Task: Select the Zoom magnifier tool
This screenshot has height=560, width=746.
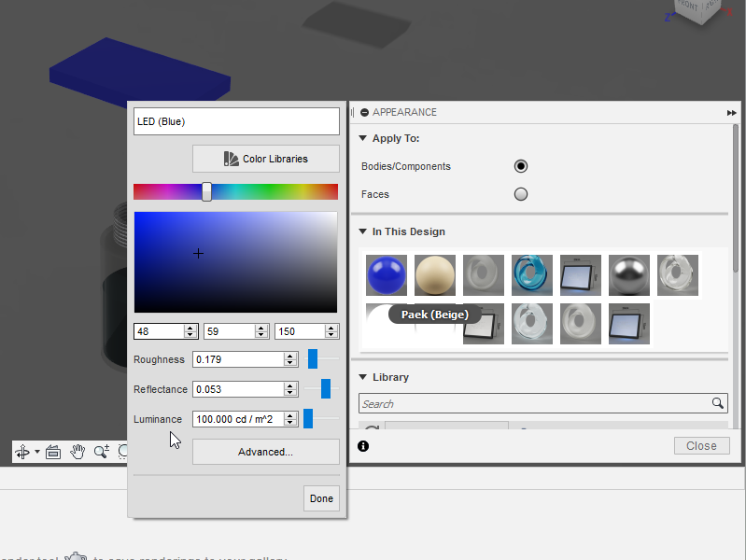Action: click(x=102, y=451)
